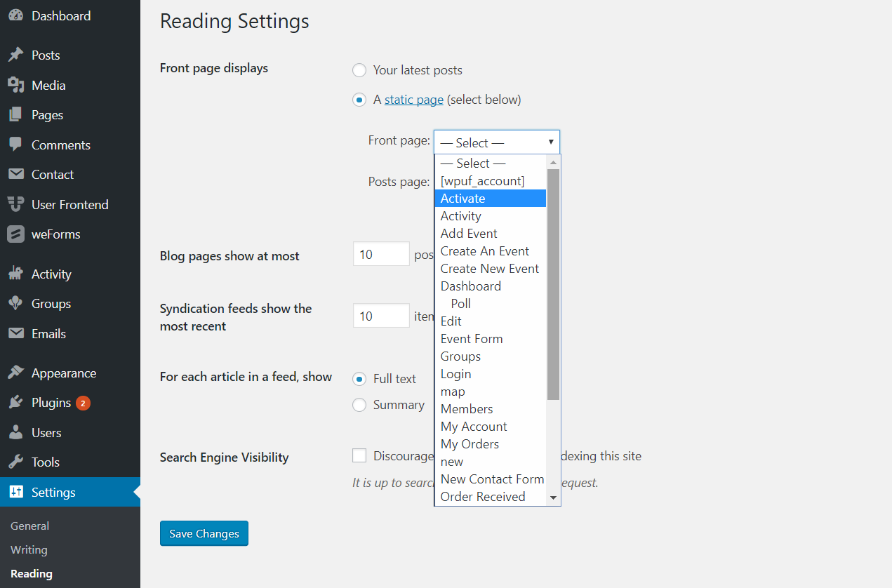The image size is (892, 588).
Task: Click the Contact envelope icon
Action: pos(15,175)
